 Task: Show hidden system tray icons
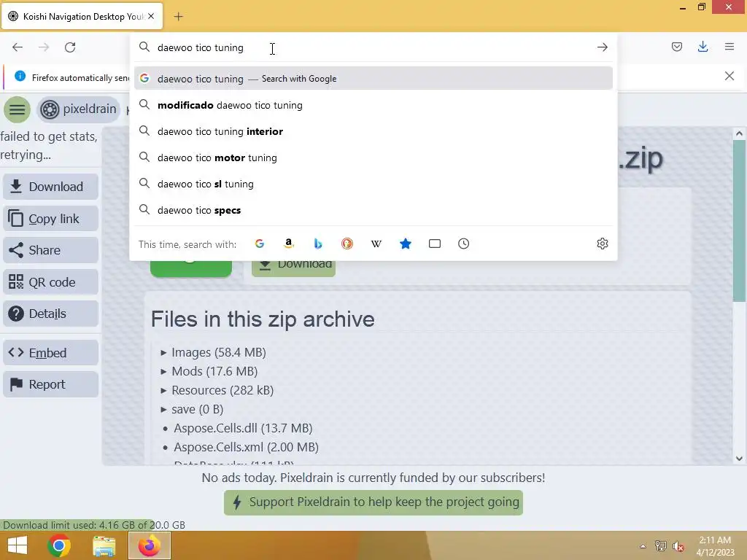(x=643, y=546)
